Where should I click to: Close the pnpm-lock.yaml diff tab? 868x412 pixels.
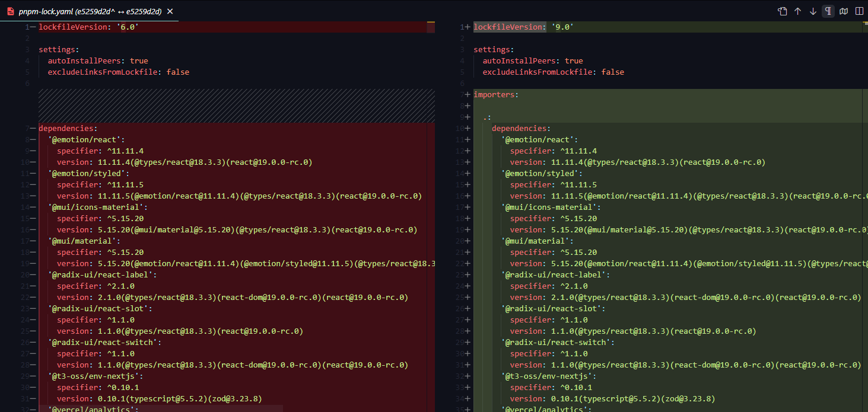click(x=170, y=11)
